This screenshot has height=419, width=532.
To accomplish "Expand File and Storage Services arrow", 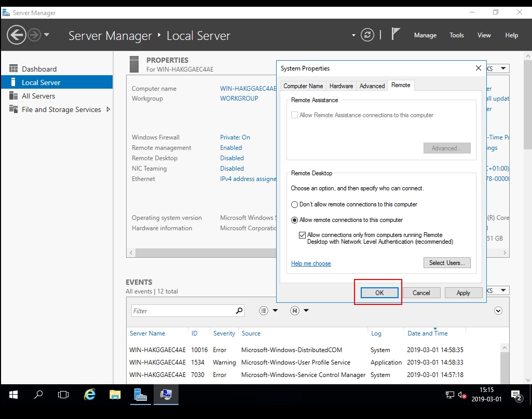I will (x=108, y=109).
